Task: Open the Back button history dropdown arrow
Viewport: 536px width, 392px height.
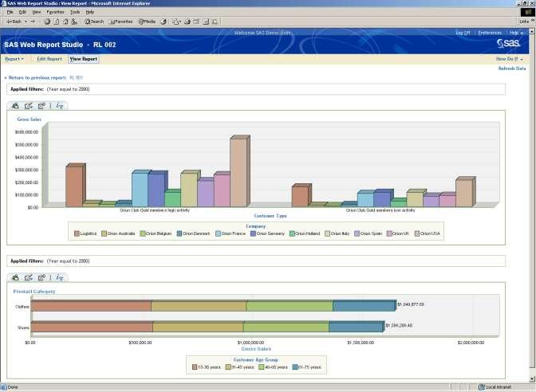Action: click(26, 22)
